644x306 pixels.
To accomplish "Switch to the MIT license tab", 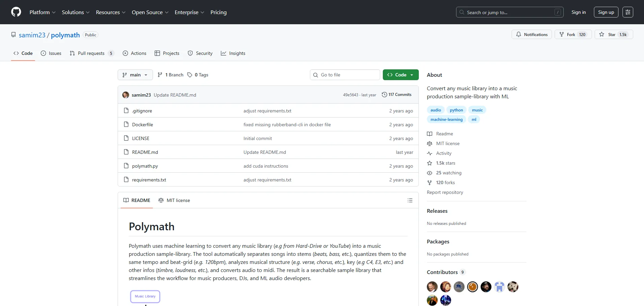I will (174, 200).
